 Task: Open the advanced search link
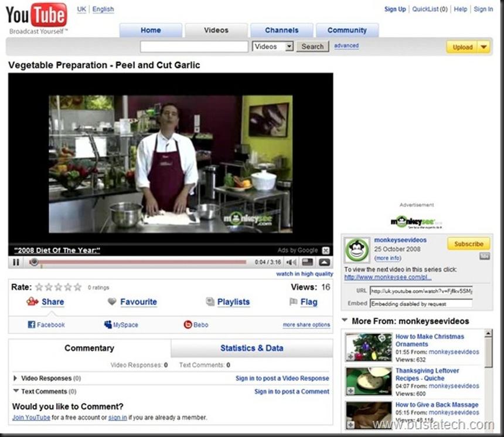click(346, 46)
